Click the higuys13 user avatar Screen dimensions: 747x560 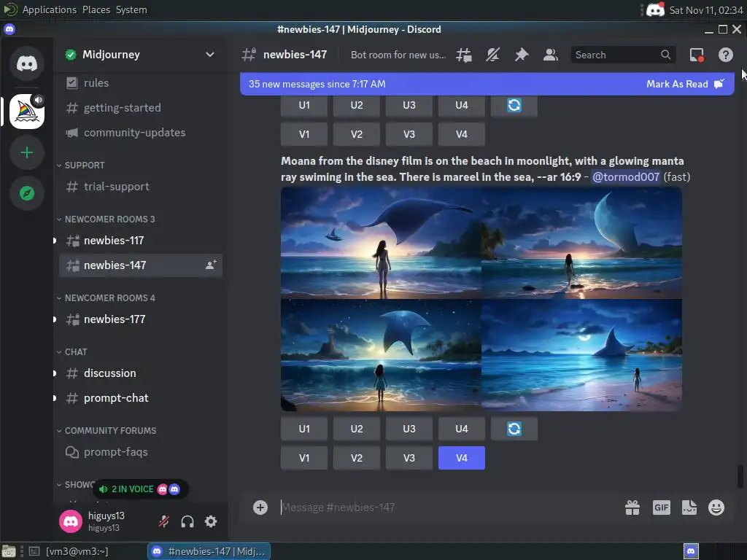(71, 521)
